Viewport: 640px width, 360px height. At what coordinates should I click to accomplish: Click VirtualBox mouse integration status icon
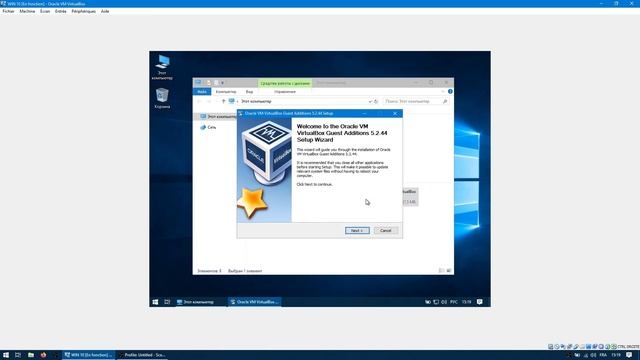[x=607, y=347]
